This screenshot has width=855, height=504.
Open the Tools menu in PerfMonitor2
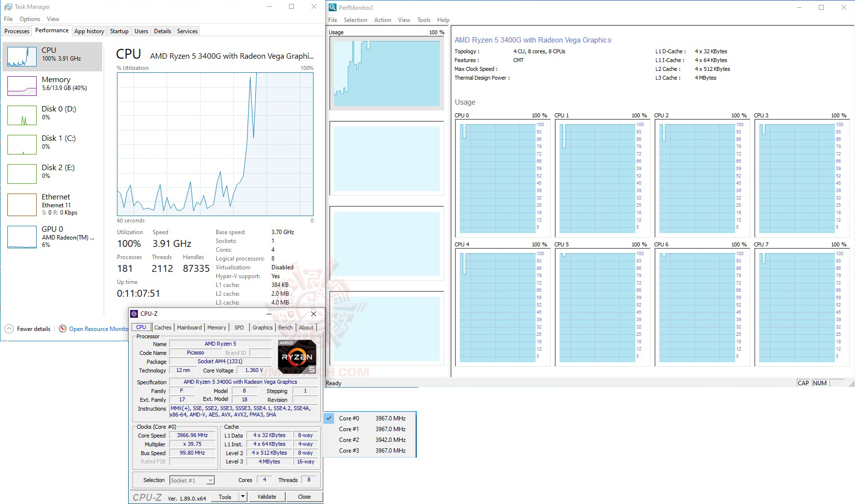click(x=424, y=20)
